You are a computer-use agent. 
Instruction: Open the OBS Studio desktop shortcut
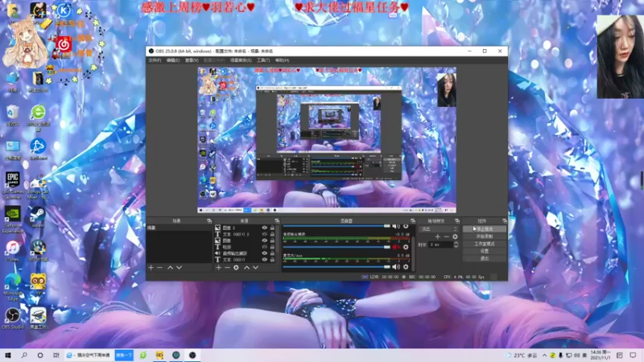pos(13,319)
